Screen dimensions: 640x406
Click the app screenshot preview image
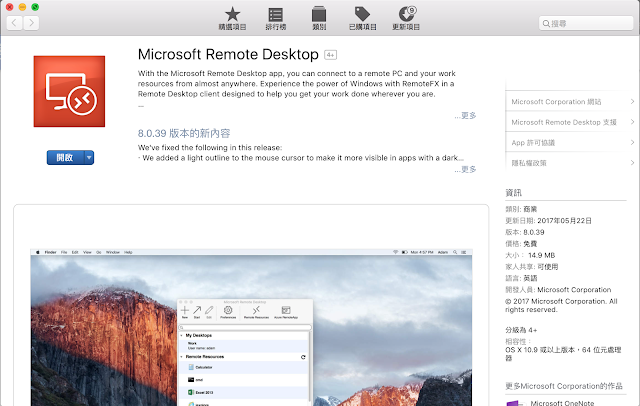[251, 327]
